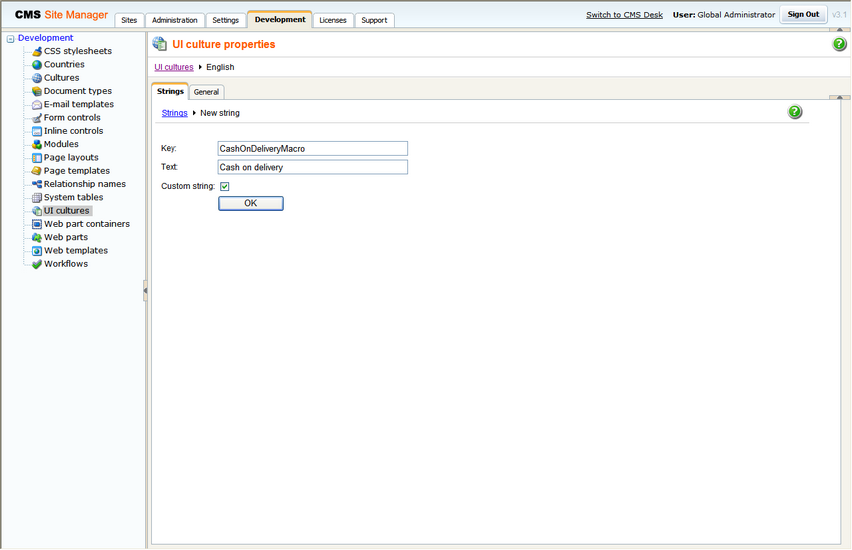The width and height of the screenshot is (852, 550).
Task: Collapse the left navigation panel splitter arrow
Action: click(x=145, y=291)
